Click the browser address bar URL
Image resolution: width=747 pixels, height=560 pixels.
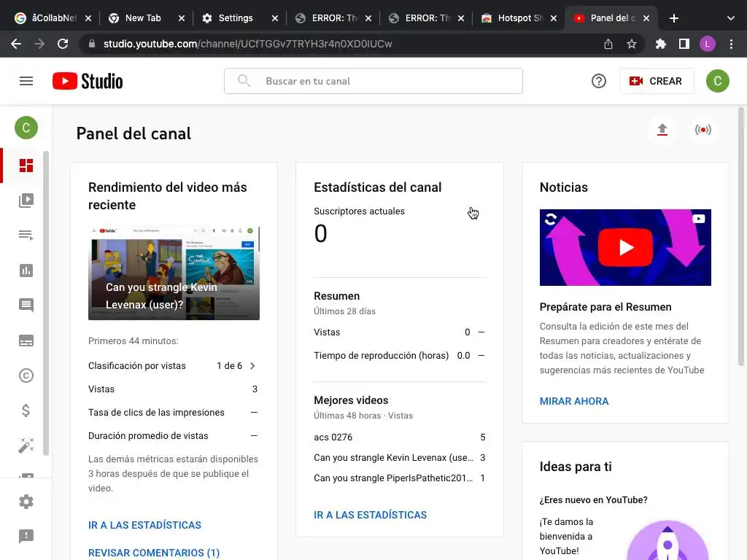pos(248,44)
